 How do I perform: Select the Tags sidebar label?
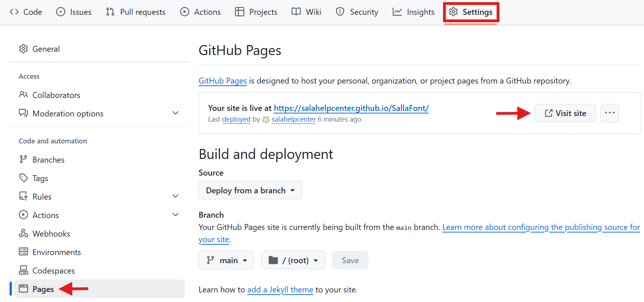(x=40, y=178)
